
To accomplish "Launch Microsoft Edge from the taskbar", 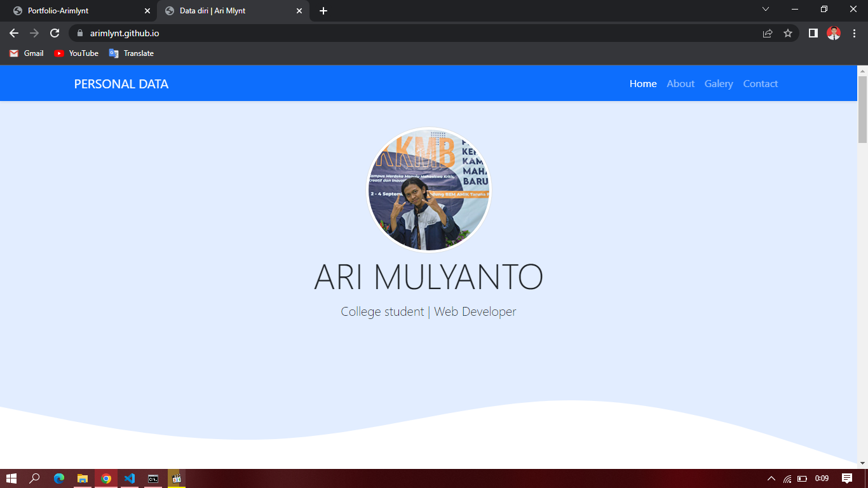I will (x=59, y=478).
